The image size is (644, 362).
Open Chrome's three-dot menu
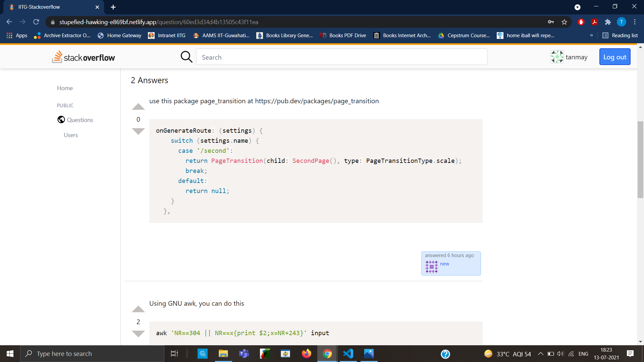point(635,22)
